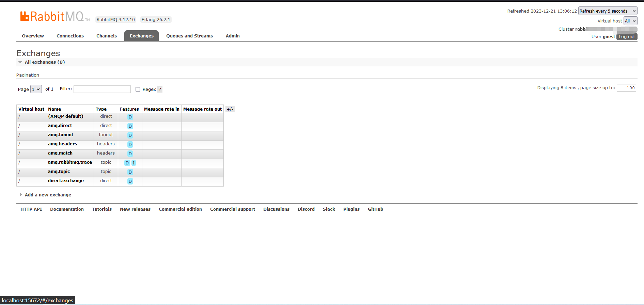Open the Tutorials footer link
Viewport: 644px width, 305px height.
102,209
